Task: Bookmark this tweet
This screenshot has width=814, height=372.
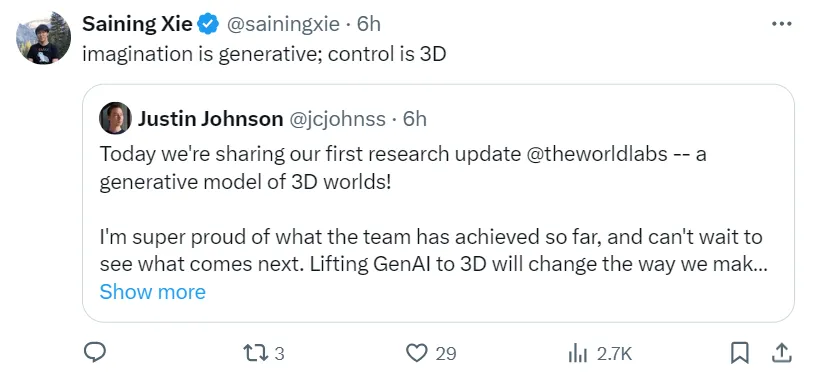Action: pos(739,353)
